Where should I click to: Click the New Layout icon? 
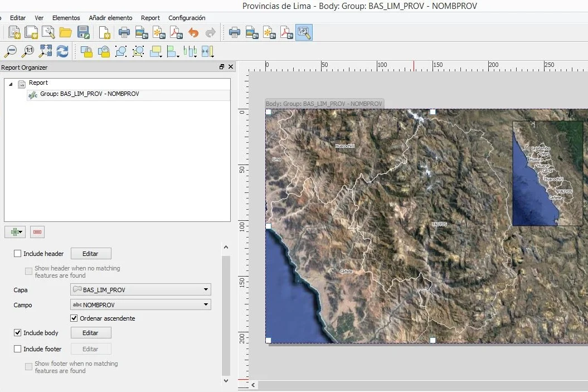[x=14, y=33]
